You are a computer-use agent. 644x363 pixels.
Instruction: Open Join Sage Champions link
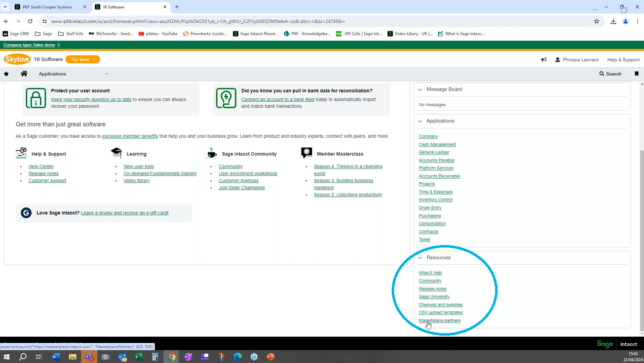242,188
